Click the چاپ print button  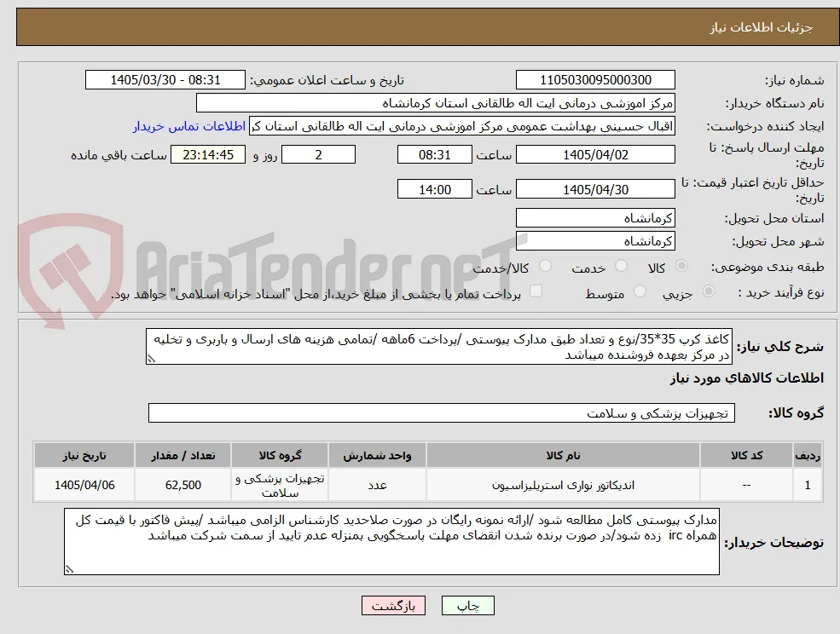point(467,606)
